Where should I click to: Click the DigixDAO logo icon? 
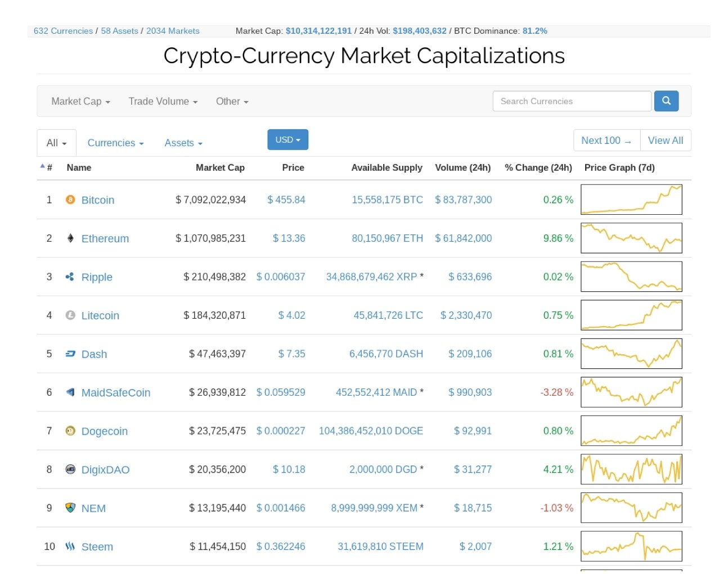click(70, 469)
